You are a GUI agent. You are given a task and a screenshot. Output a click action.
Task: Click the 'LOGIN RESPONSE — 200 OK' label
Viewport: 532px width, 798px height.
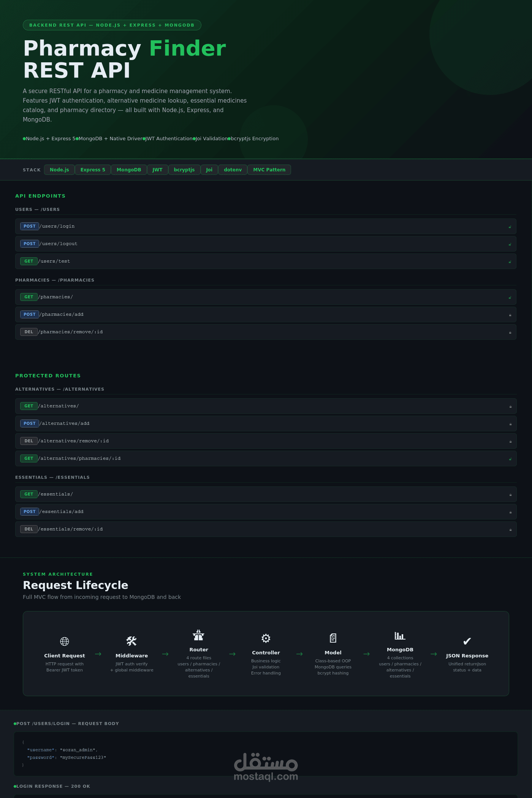(53, 786)
